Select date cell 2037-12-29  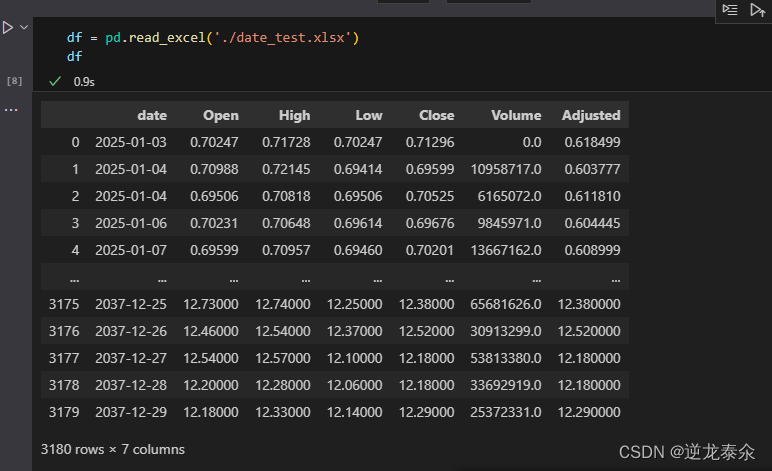tap(131, 412)
